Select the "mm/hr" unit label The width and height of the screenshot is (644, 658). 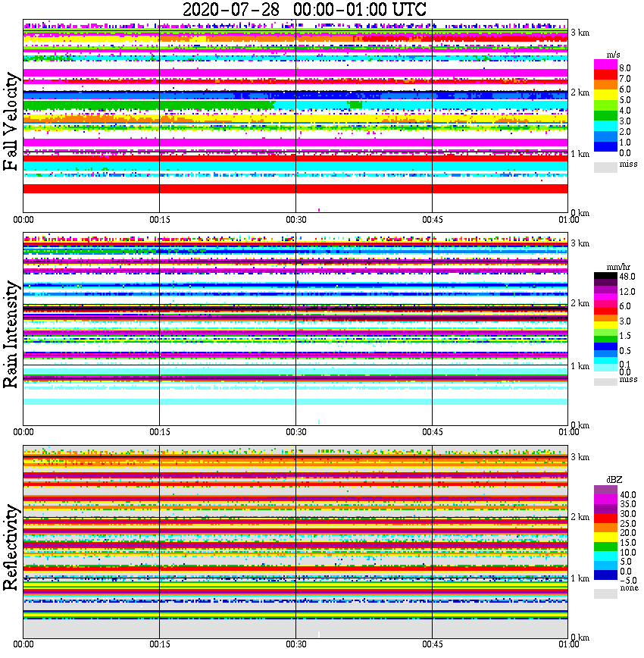coord(618,267)
